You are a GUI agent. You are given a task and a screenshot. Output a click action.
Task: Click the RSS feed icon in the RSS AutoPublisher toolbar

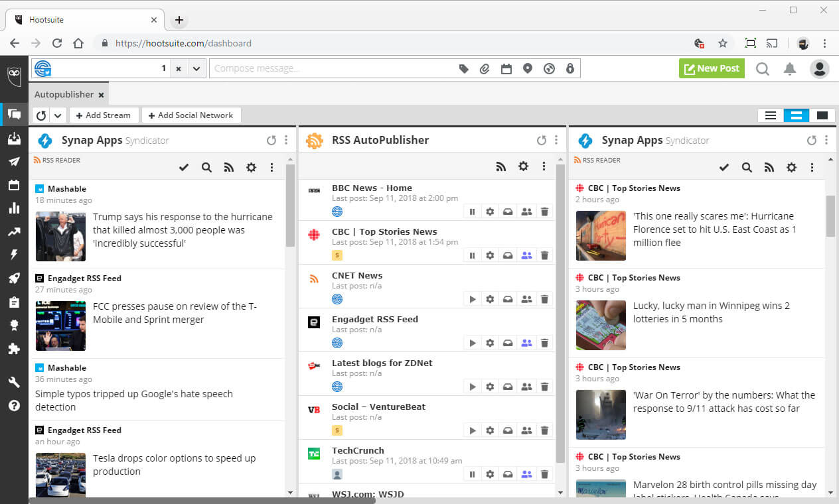coord(501,166)
